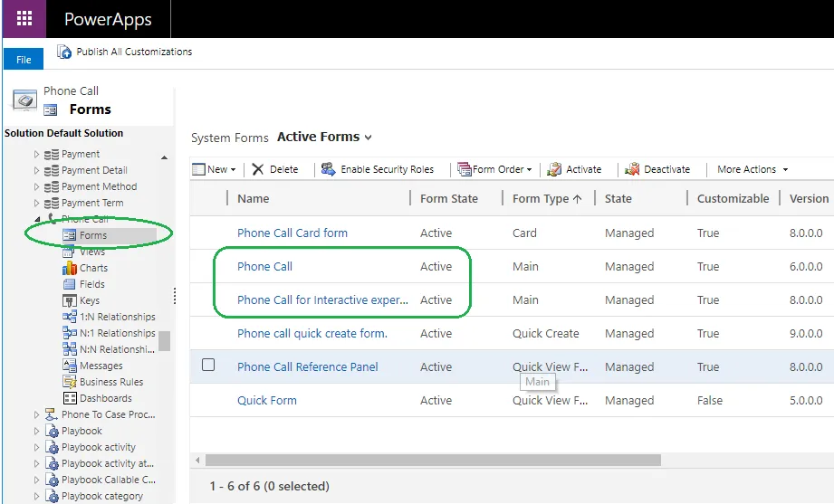Click the Phone Call entity icon in header

24,100
